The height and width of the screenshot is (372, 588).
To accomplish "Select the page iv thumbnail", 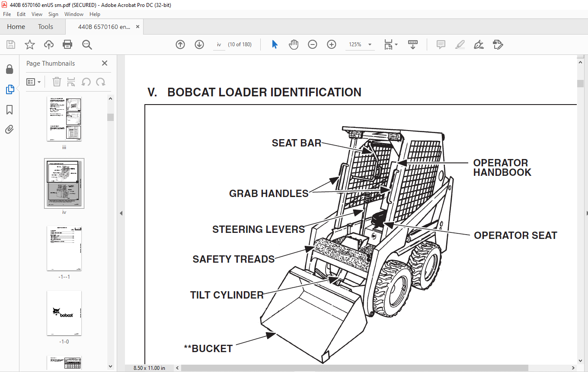I will pos(64,183).
